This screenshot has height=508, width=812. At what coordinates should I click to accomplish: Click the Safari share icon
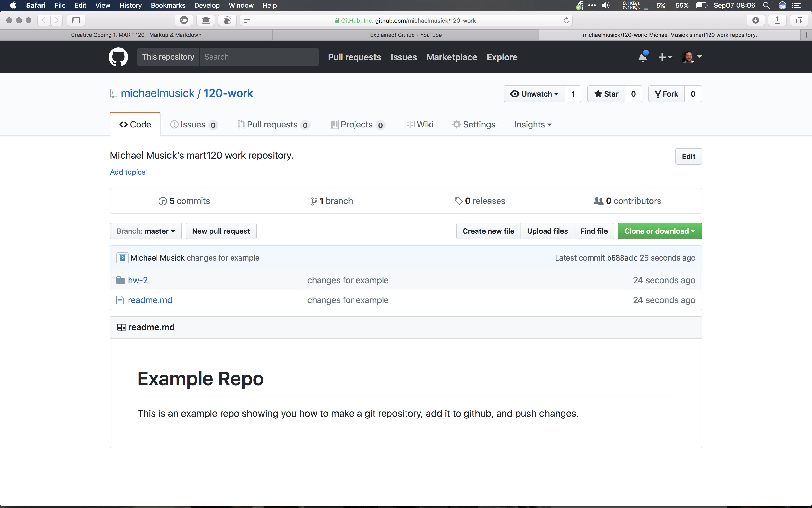click(777, 21)
